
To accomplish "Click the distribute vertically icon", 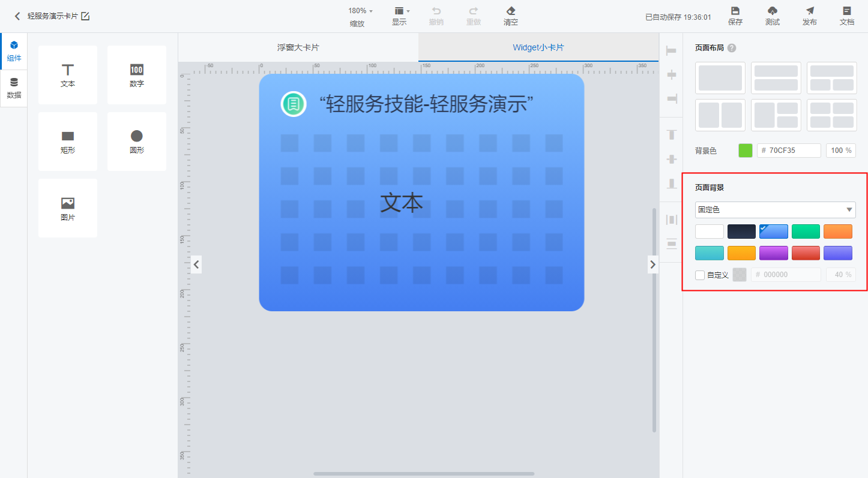I will [x=671, y=243].
